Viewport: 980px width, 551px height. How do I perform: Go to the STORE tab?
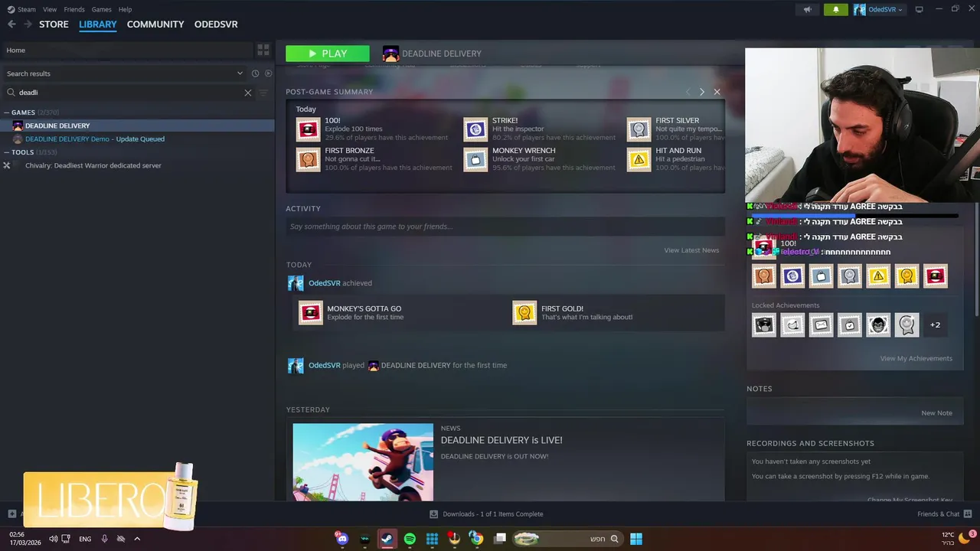pos(54,24)
